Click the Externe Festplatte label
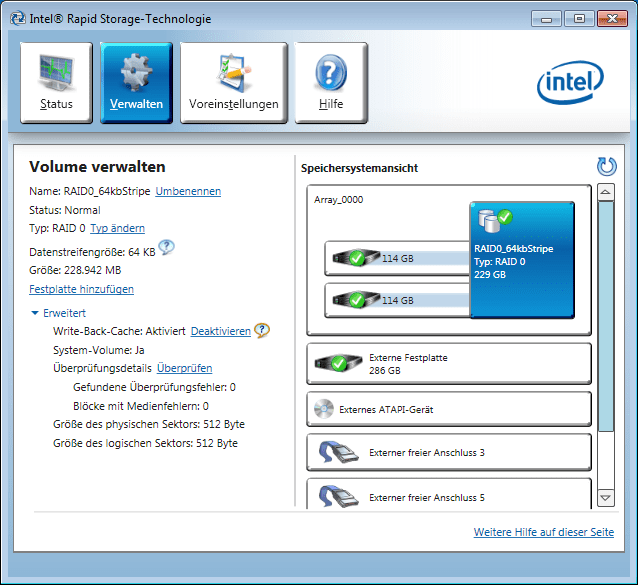The height and width of the screenshot is (585, 638). tap(408, 358)
